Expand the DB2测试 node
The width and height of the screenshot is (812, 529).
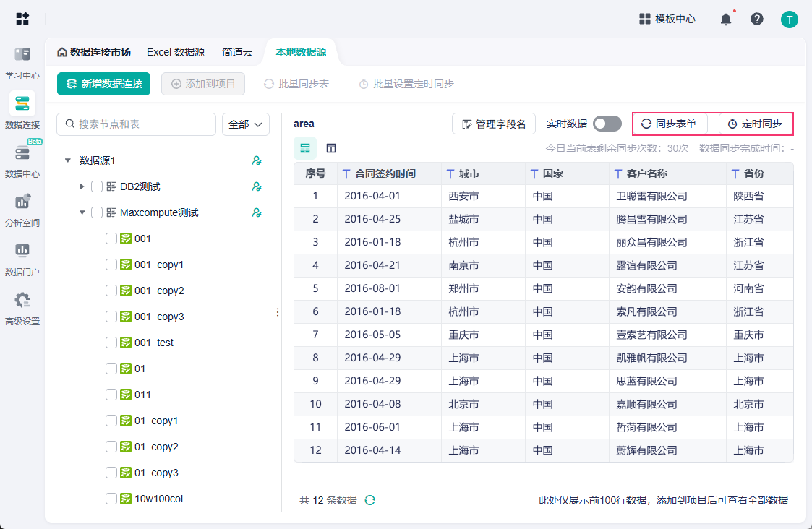(82, 186)
